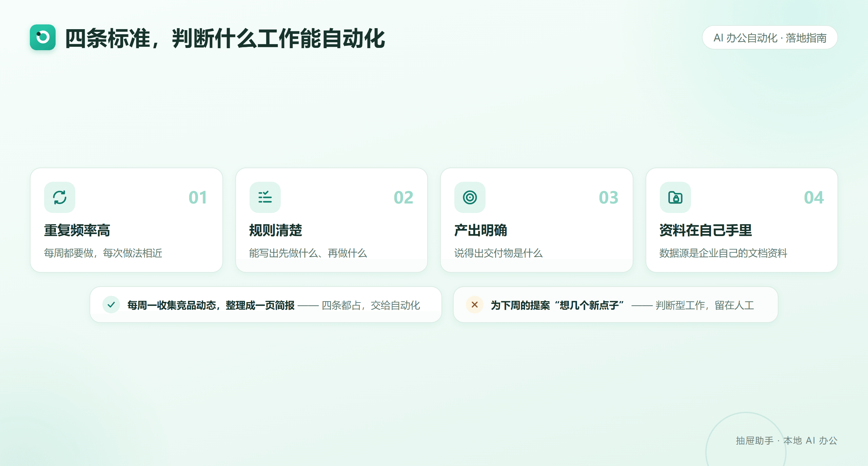The height and width of the screenshot is (466, 868).
Task: Click the '重复频率高' card heading
Action: pos(77,230)
